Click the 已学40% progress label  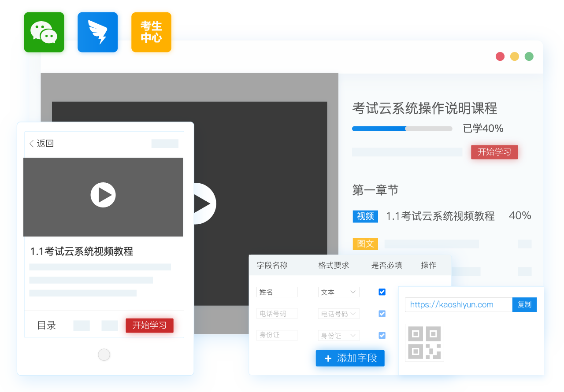[x=483, y=129]
